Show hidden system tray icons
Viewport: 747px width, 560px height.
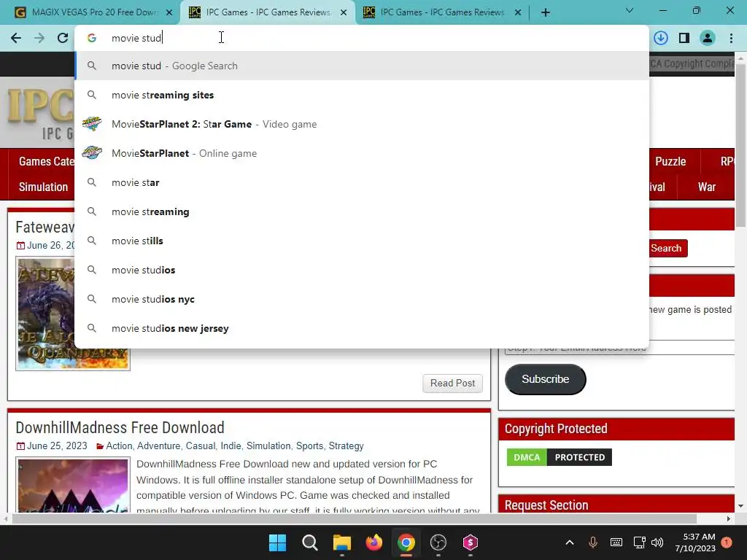(569, 542)
